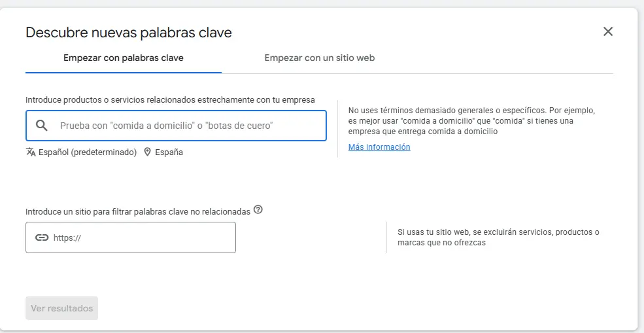Change location 'España'

coord(169,152)
